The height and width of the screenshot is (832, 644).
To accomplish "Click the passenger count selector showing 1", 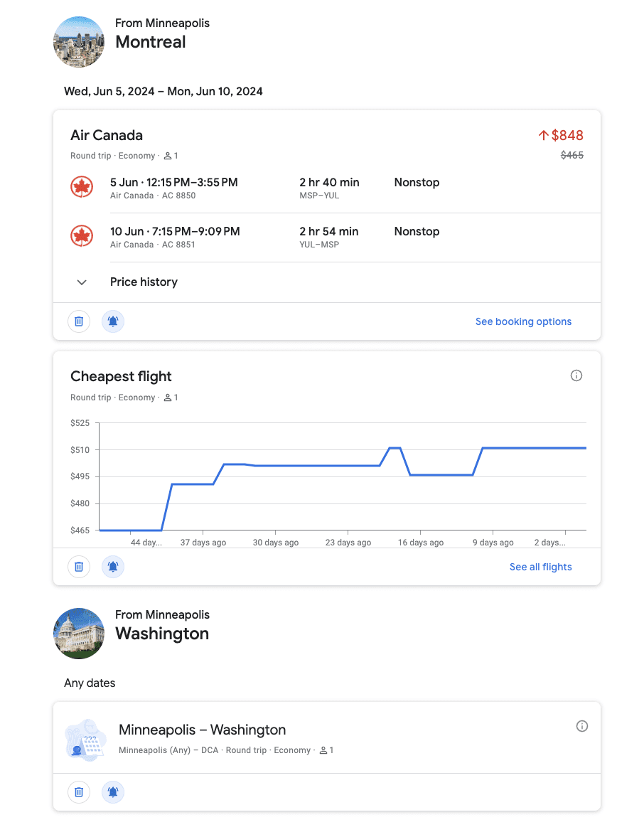I will pos(170,155).
